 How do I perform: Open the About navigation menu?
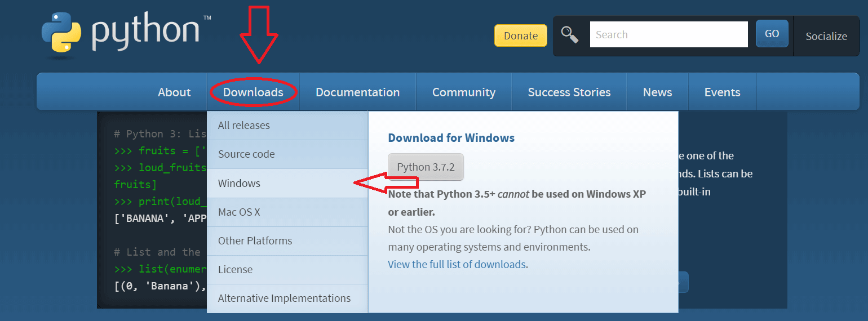pyautogui.click(x=174, y=92)
